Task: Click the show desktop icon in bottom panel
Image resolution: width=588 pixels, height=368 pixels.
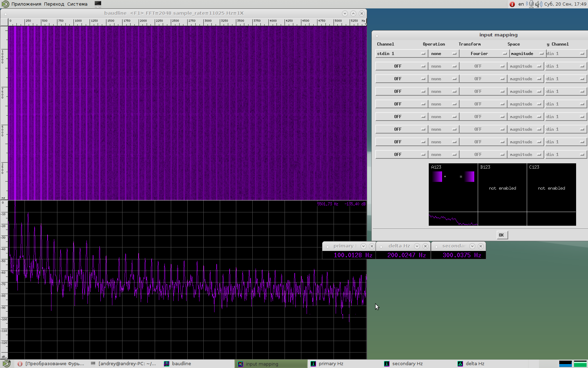Action: (6, 363)
